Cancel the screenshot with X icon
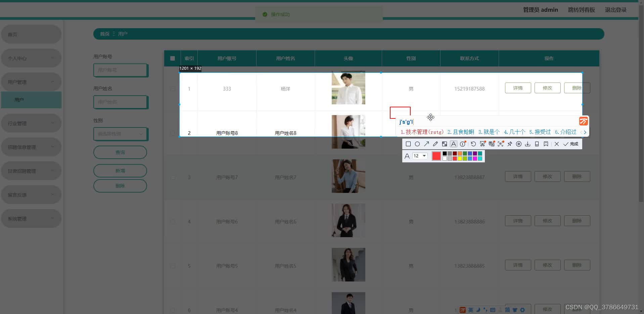Viewport: 644px width, 314px height. pos(557,144)
